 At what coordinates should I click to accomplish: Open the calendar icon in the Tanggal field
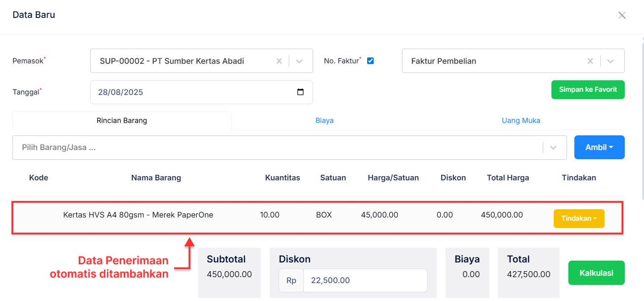point(301,92)
